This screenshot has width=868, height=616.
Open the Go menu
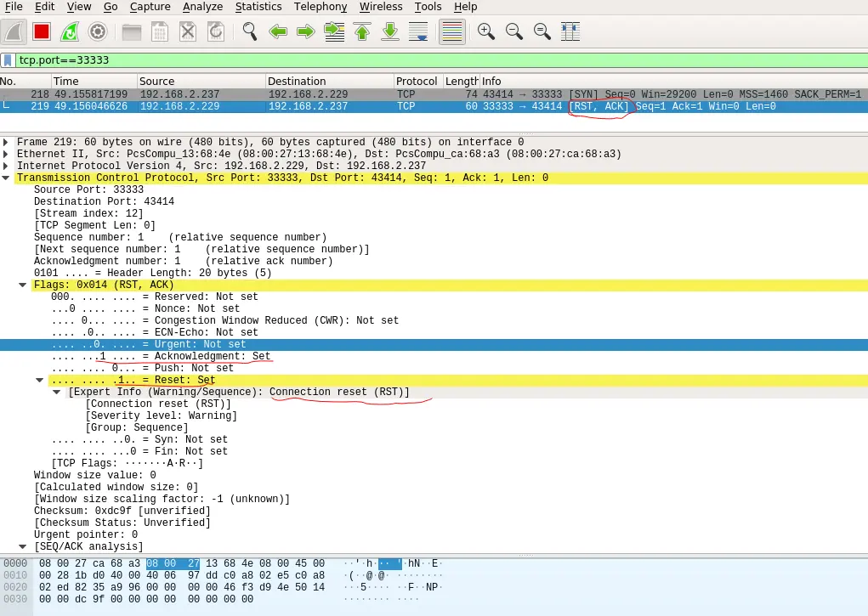[x=111, y=7]
